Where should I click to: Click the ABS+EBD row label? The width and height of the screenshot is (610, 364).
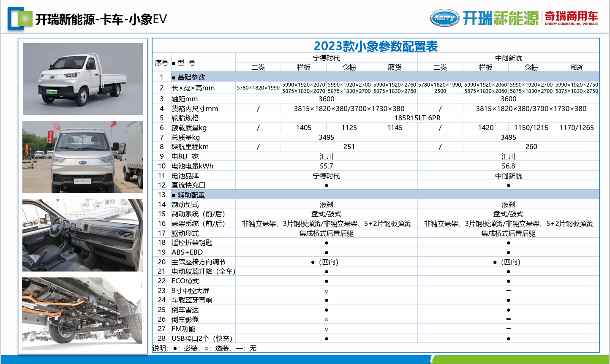[x=187, y=252]
